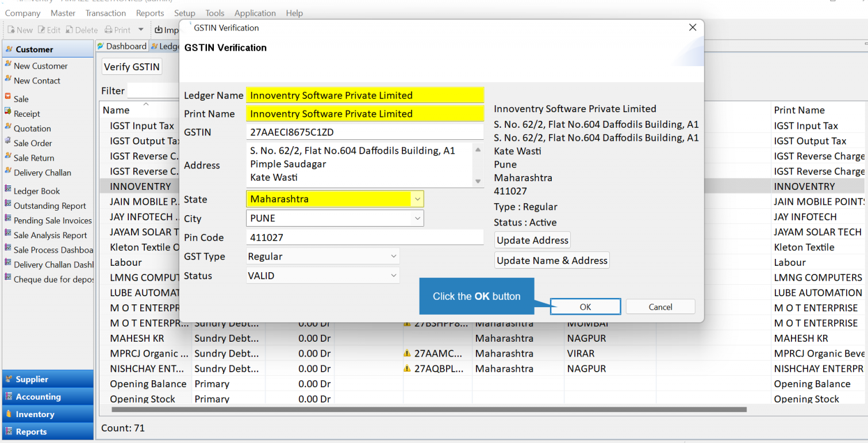Viewport: 868px width, 443px height.
Task: Click Cancel in GSTIN Verification dialog
Action: click(660, 307)
